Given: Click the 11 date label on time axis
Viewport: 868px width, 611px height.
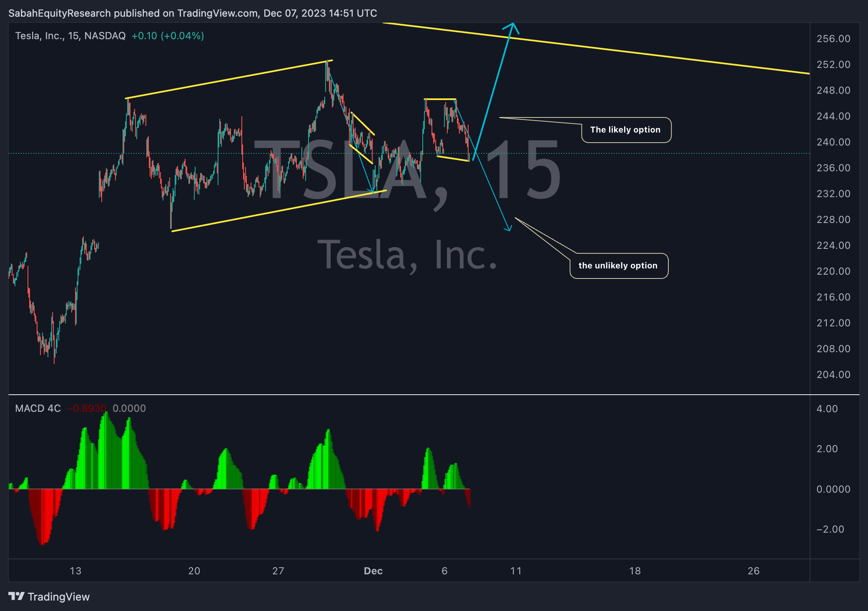Looking at the screenshot, I should (x=516, y=571).
